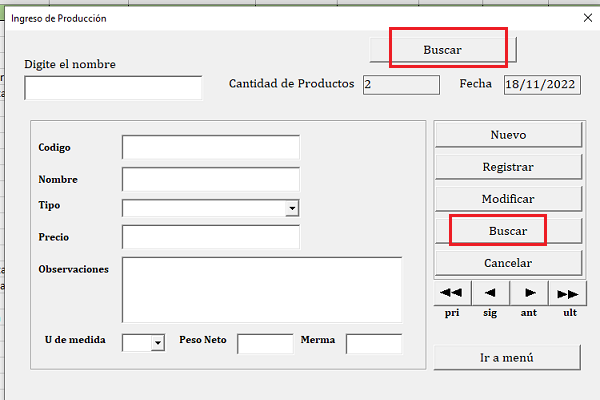Focus the Codigo text box

211,147
